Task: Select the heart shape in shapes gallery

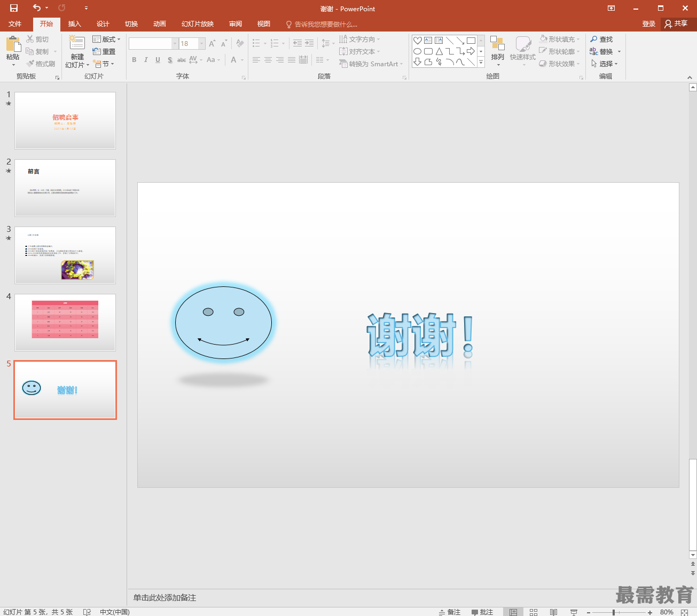Action: pyautogui.click(x=418, y=40)
